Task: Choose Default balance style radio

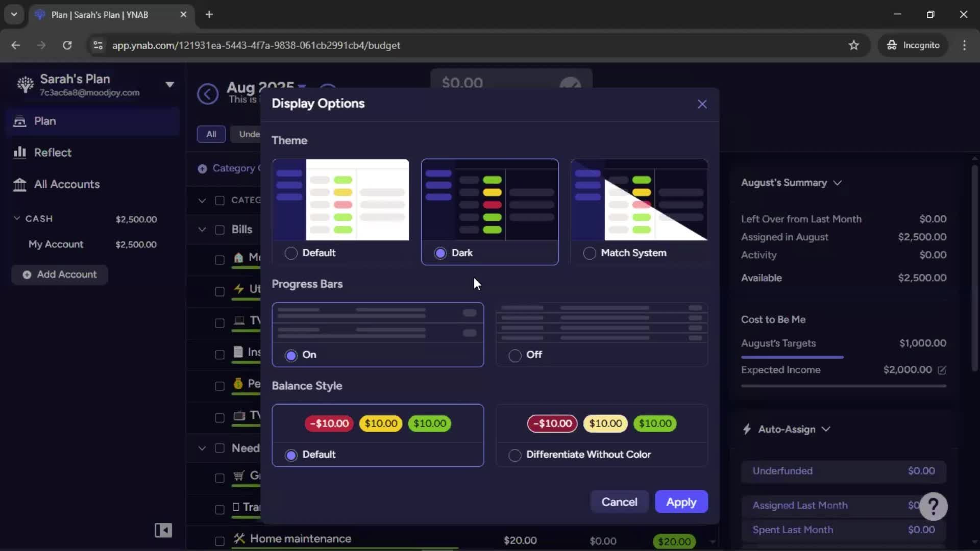Action: 291,455
